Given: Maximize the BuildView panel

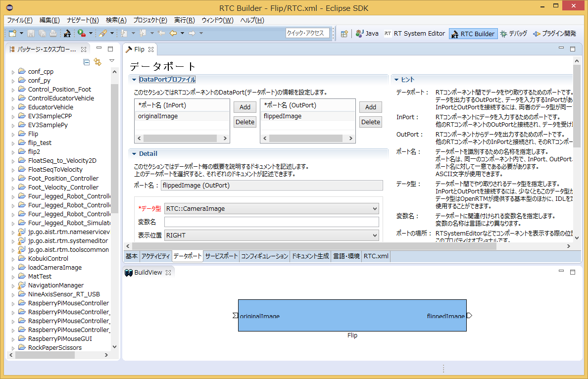Looking at the screenshot, I should tap(573, 272).
